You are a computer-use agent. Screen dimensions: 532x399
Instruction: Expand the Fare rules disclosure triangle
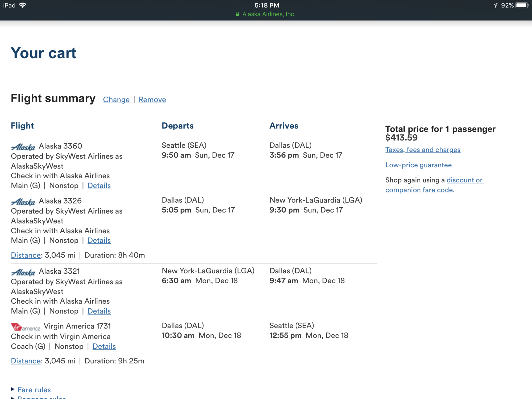[x=13, y=389]
